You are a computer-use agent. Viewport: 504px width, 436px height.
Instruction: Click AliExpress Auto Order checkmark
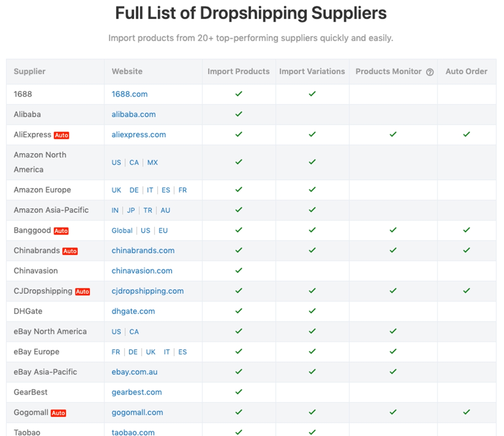click(466, 135)
